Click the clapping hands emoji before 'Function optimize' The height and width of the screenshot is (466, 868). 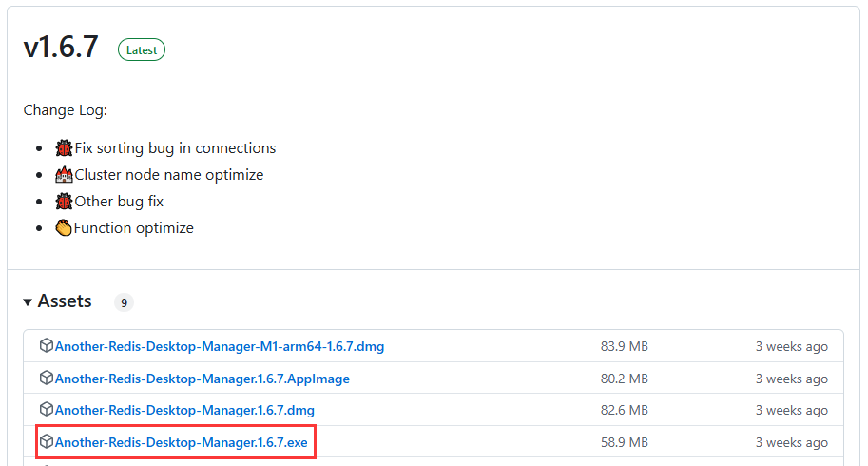[x=64, y=227]
